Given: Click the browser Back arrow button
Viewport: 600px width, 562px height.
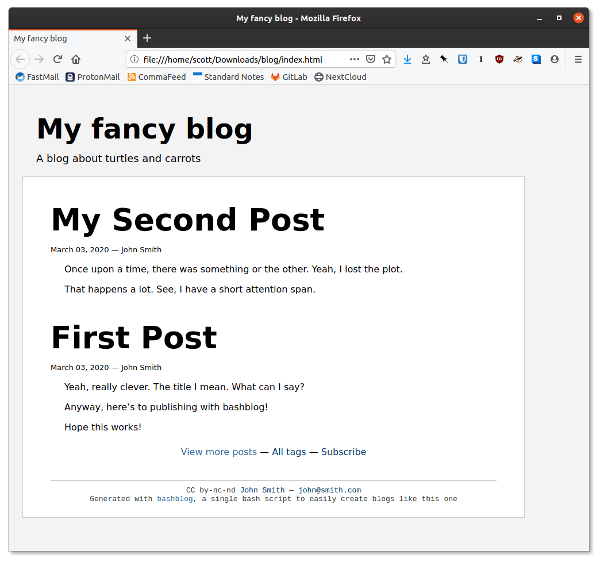Looking at the screenshot, I should click(x=21, y=59).
